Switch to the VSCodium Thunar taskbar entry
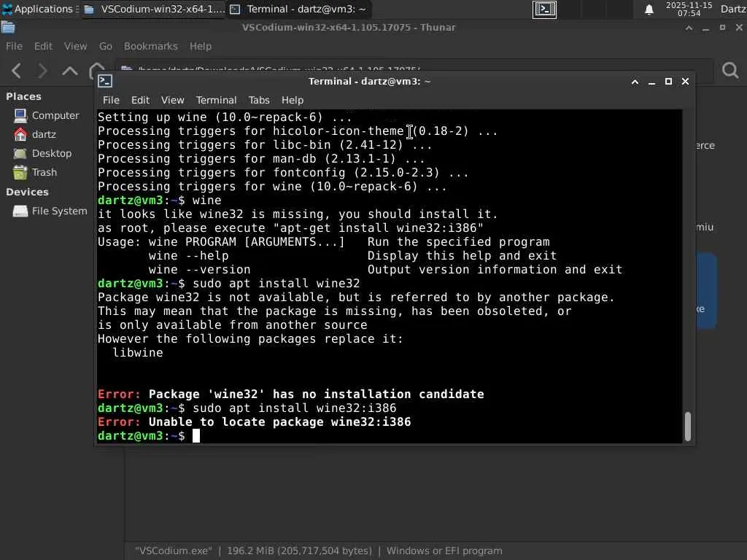Viewport: 747px width, 560px height. [154, 9]
